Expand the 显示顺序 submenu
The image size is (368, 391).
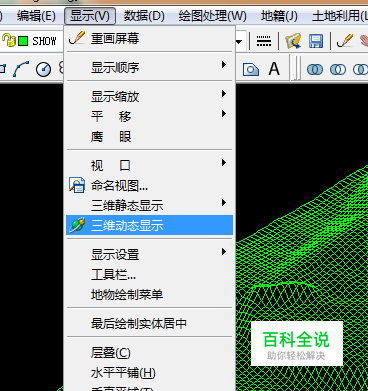click(x=149, y=68)
